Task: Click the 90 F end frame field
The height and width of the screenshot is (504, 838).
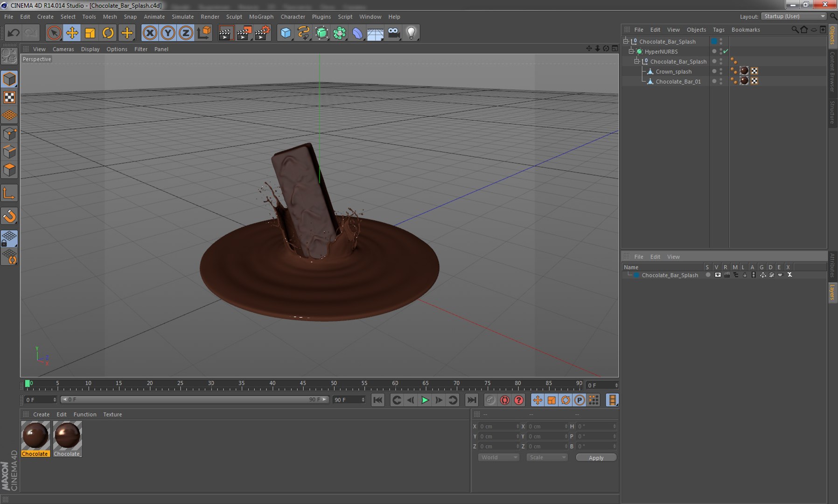Action: click(x=349, y=399)
